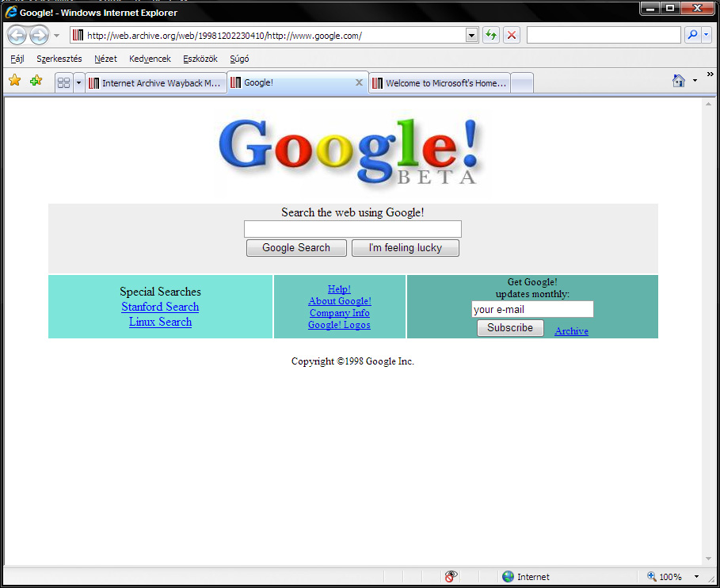The image size is (720, 588).
Task: Click the scrollbar down arrow
Action: (708, 559)
